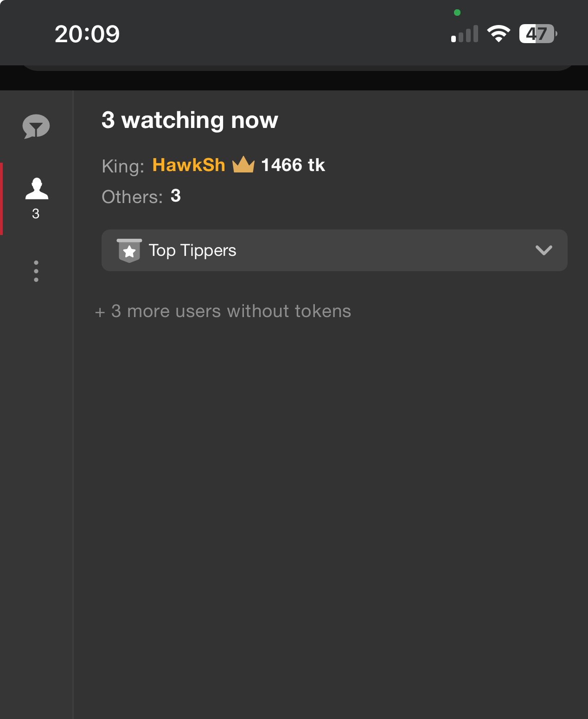Select the viewers list person icon

(37, 189)
